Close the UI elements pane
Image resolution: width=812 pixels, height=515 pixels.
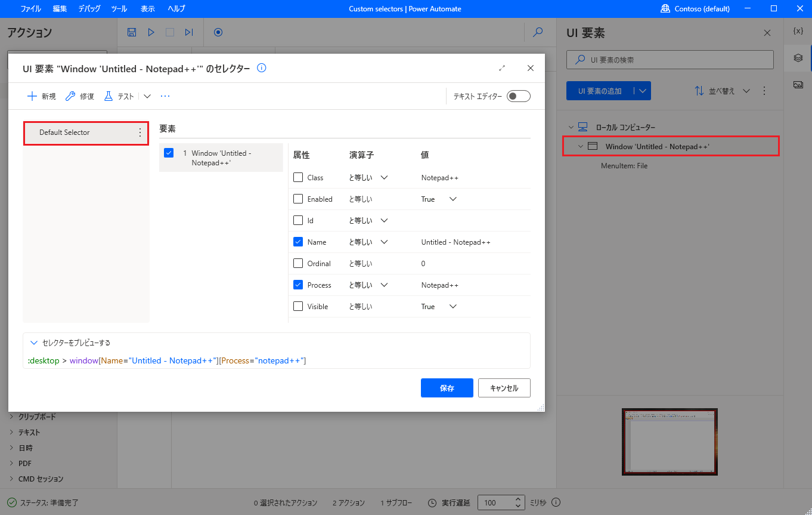(767, 33)
